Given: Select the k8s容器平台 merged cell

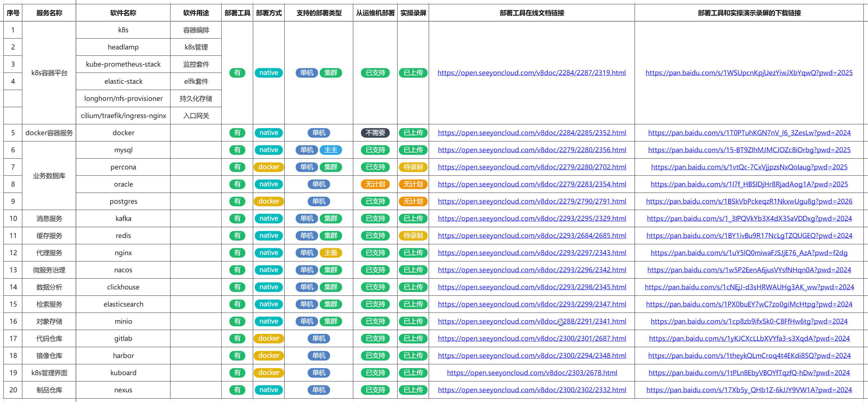Looking at the screenshot, I should click(x=49, y=73).
